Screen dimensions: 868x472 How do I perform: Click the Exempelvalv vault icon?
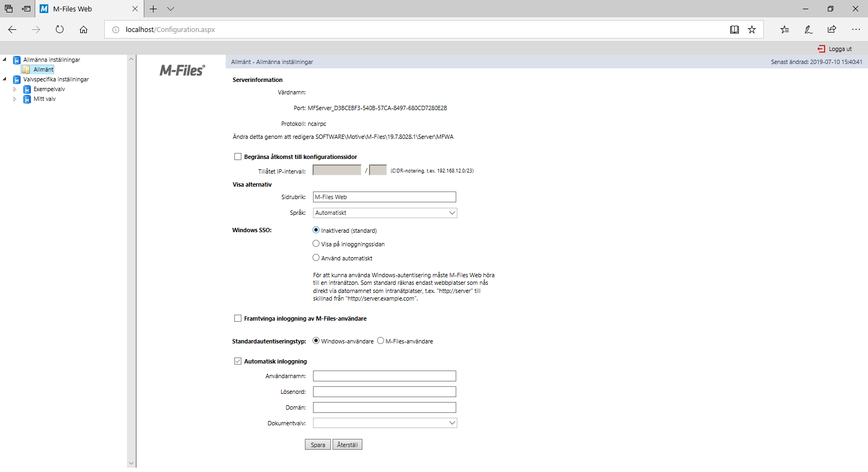tap(27, 90)
